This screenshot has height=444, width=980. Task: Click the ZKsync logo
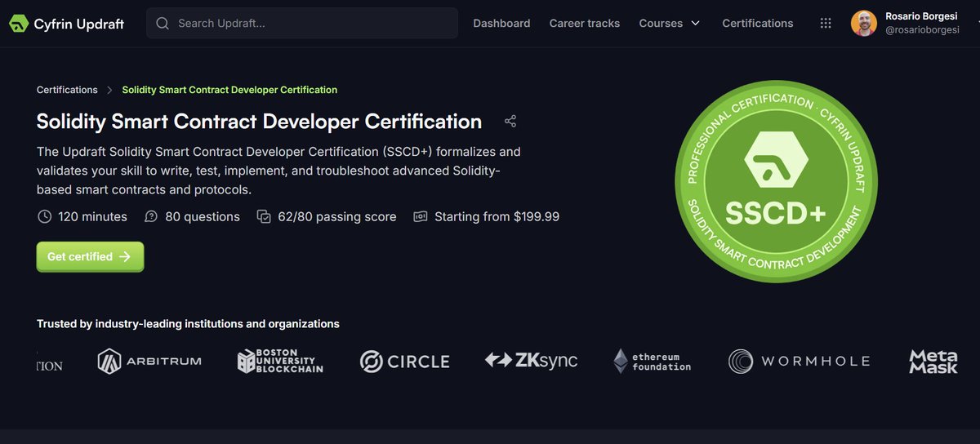[532, 360]
